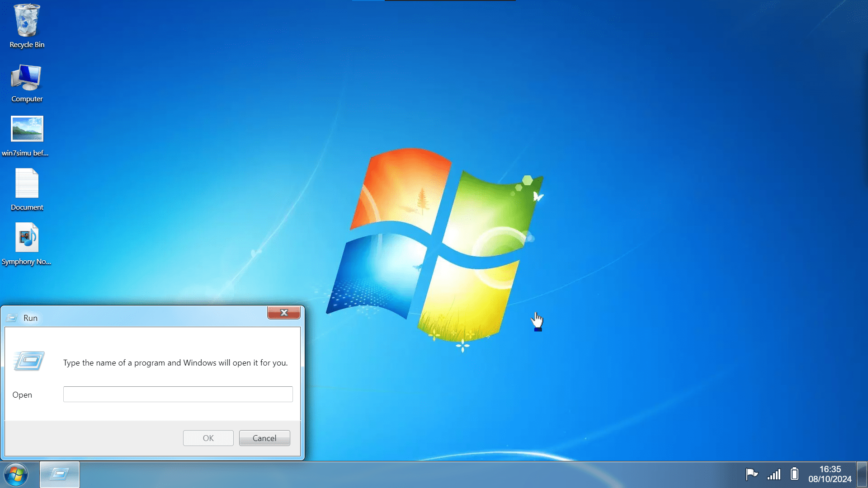Click the Show desktop strip
Screen dimensions: 868x488
tap(862, 474)
